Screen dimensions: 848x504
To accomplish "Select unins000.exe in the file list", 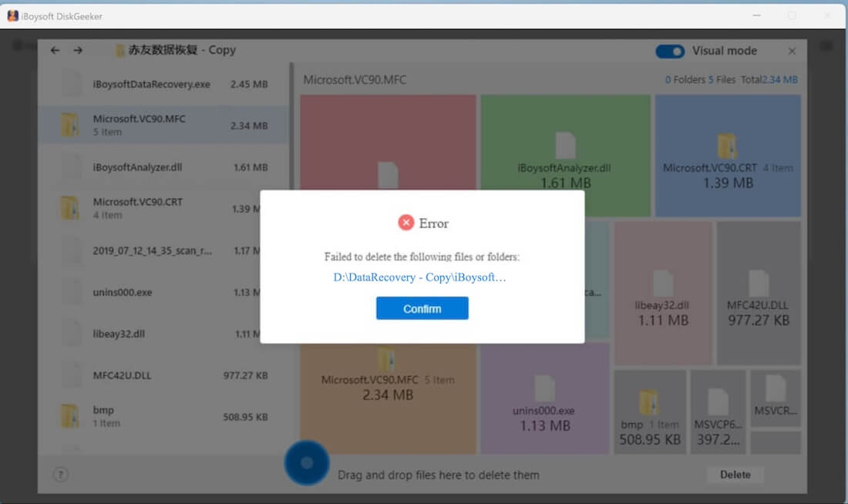I will [x=150, y=293].
